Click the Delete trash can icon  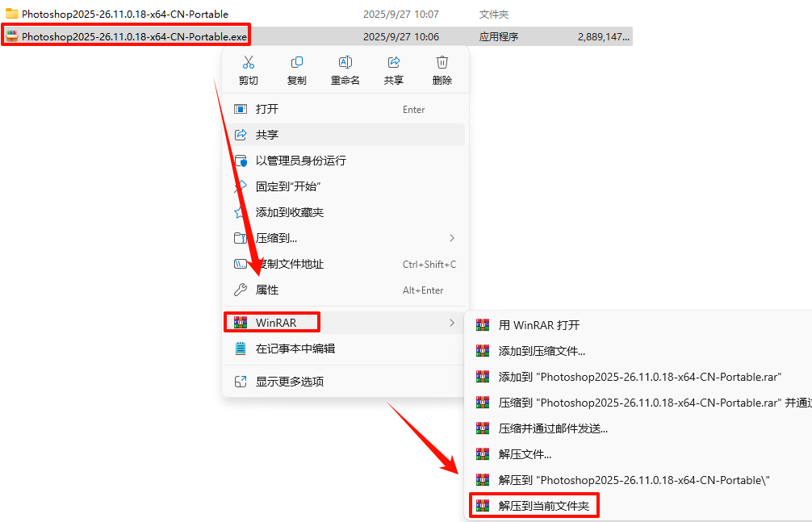click(442, 63)
